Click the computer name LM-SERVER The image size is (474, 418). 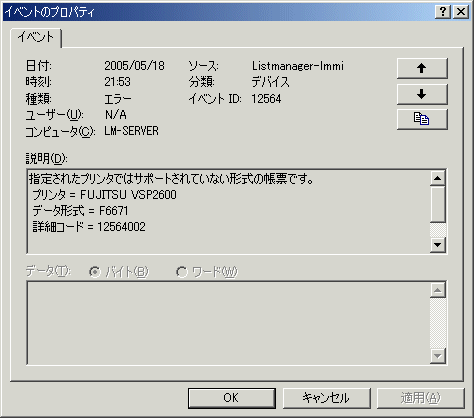[131, 131]
